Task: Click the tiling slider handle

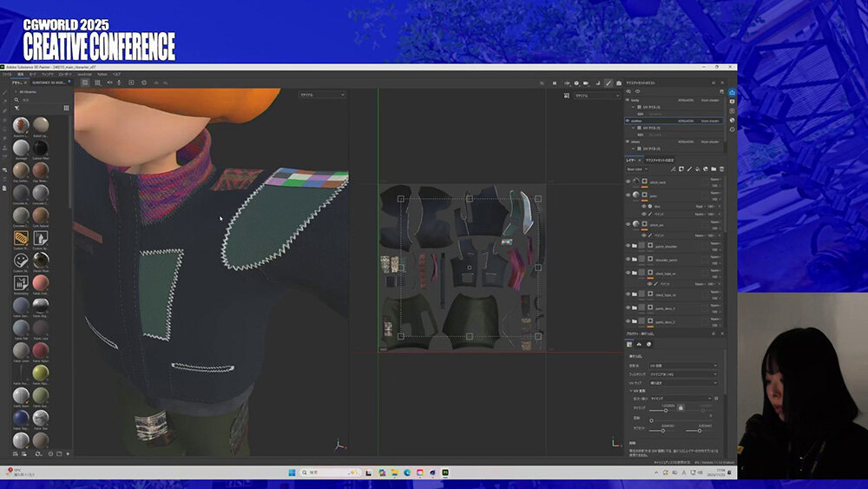Action: [x=666, y=411]
